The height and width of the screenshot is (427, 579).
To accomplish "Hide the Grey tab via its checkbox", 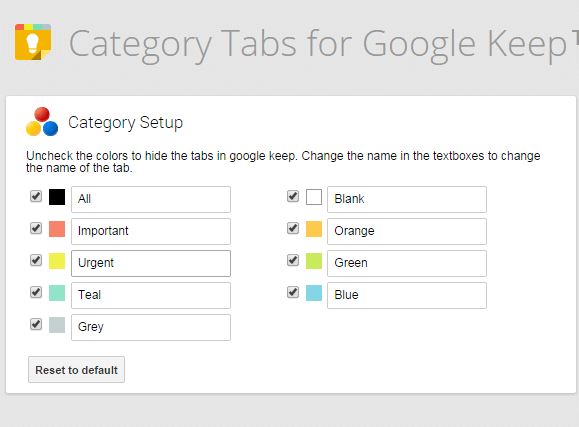I will (36, 324).
